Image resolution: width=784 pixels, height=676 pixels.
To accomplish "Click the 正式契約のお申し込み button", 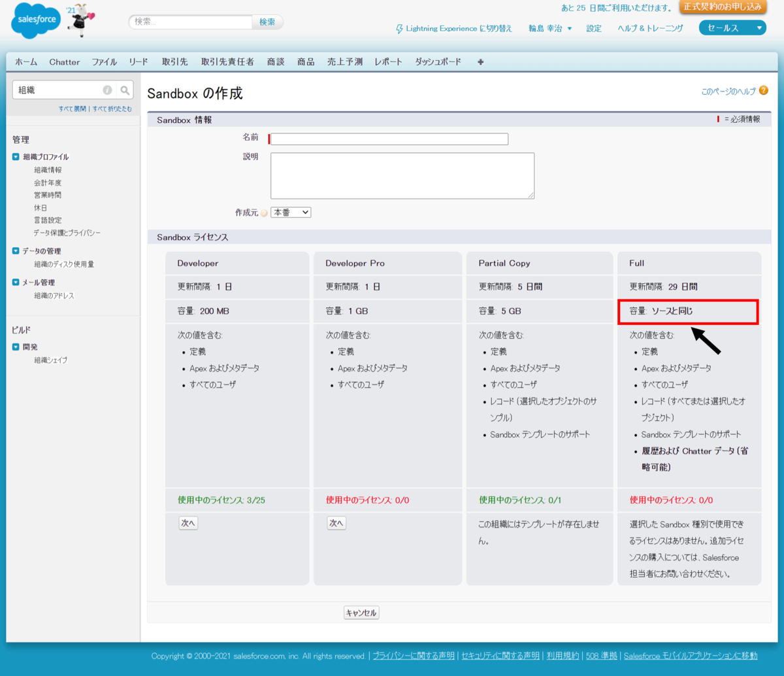I will (723, 7).
